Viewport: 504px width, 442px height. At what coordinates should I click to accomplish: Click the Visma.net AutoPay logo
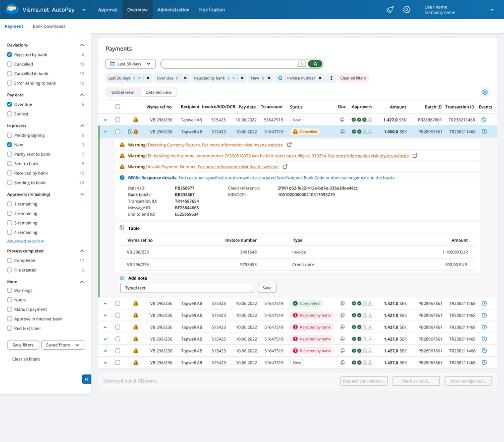12,9
